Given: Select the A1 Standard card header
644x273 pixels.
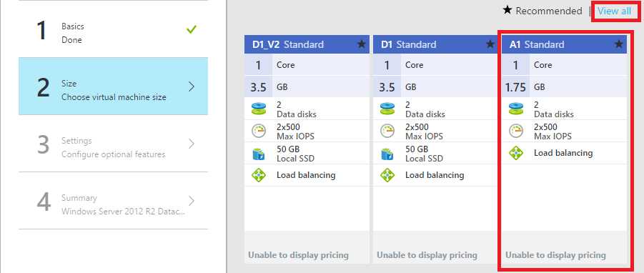Looking at the screenshot, I should [565, 44].
